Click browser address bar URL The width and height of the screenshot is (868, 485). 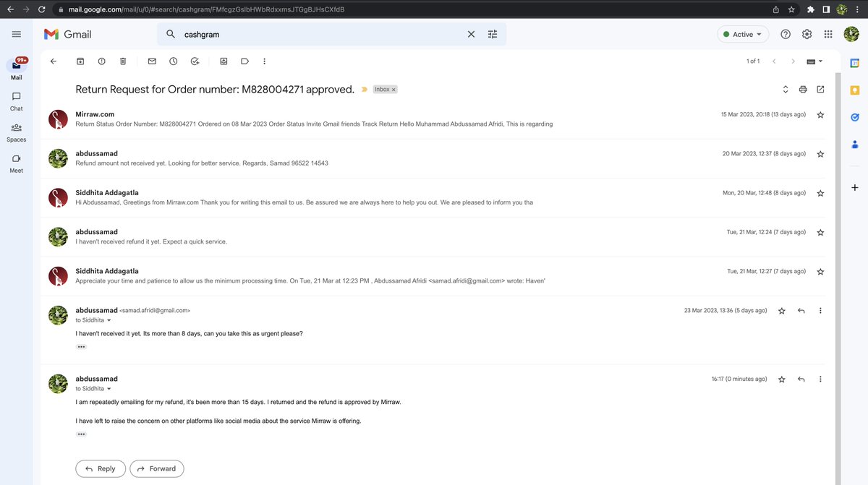pos(207,9)
